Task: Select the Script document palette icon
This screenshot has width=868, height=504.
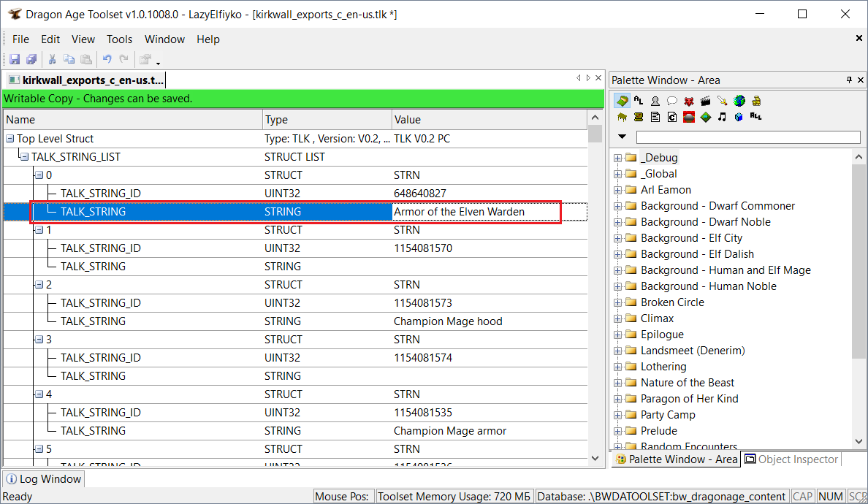Action: point(655,117)
